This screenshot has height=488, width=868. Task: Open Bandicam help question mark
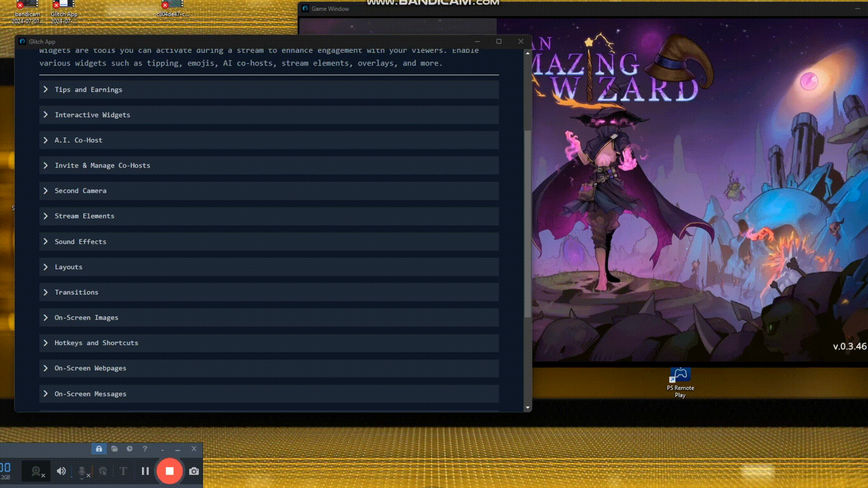(x=145, y=449)
